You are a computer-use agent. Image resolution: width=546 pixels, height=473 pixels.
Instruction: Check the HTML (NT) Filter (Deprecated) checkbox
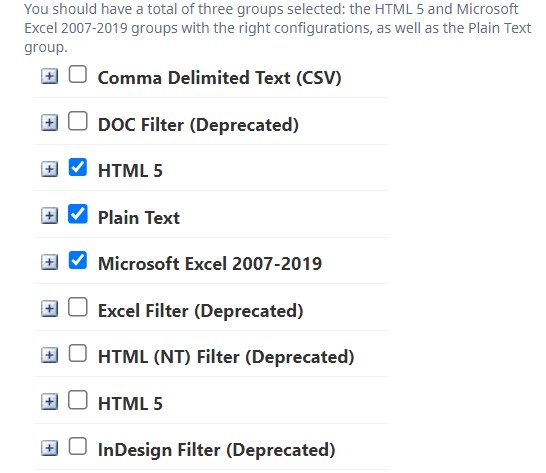[x=78, y=353]
